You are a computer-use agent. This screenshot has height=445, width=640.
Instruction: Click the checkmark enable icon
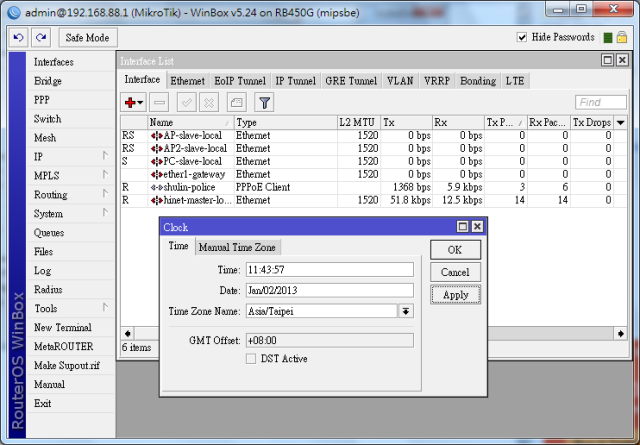(187, 102)
